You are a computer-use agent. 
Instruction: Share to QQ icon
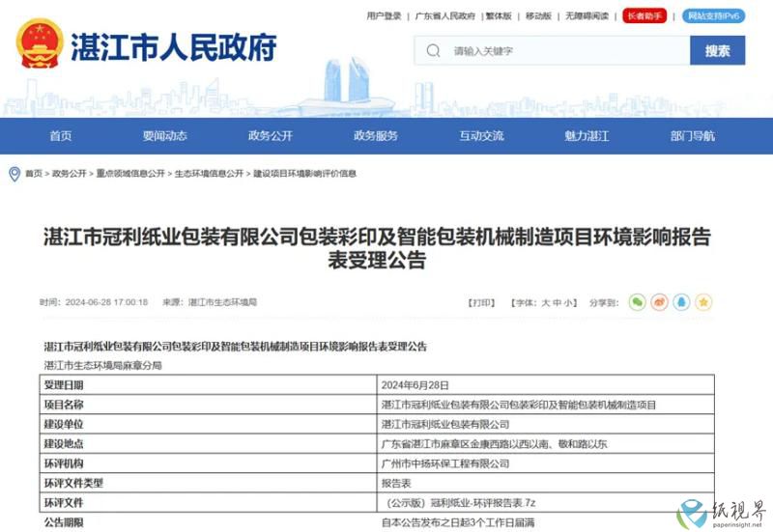681,302
